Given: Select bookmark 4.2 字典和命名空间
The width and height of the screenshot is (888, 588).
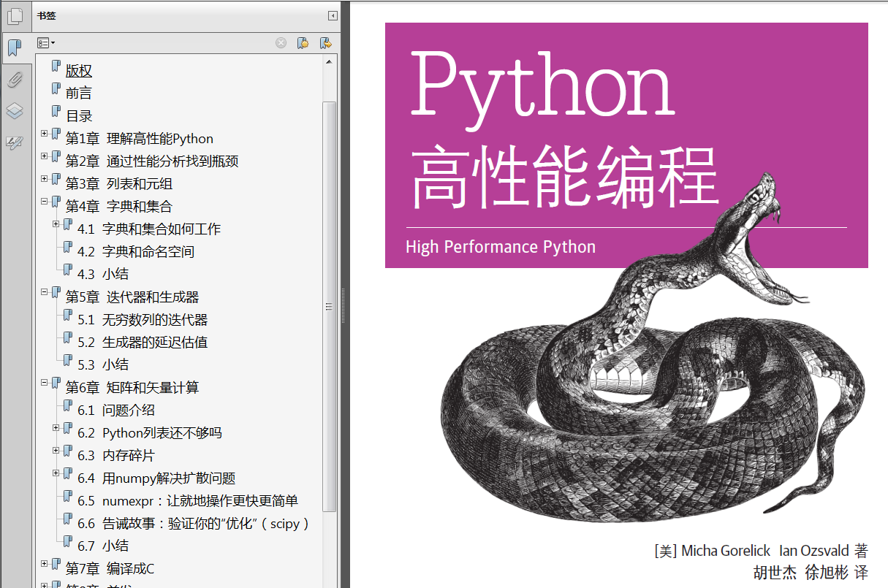Looking at the screenshot, I should (136, 252).
